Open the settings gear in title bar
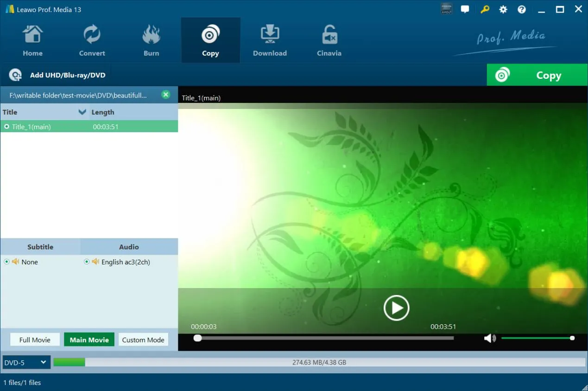Image resolution: width=588 pixels, height=391 pixels. (x=503, y=9)
